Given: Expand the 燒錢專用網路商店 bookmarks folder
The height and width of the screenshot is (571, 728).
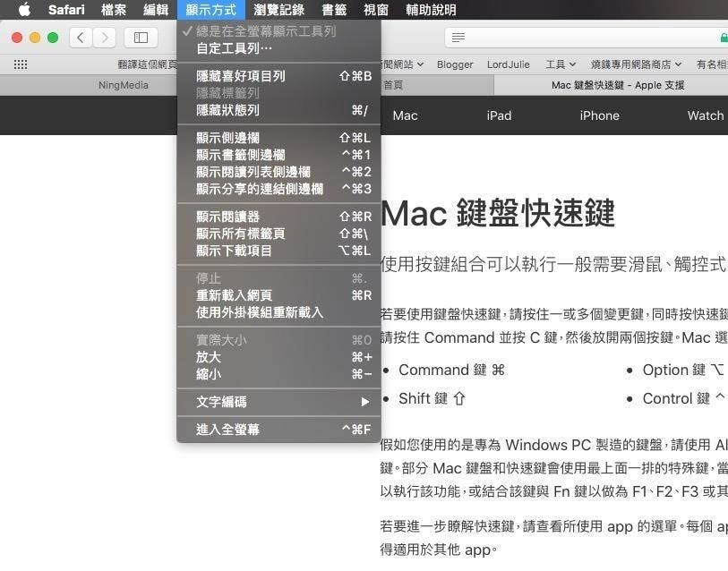Looking at the screenshot, I should point(636,64).
